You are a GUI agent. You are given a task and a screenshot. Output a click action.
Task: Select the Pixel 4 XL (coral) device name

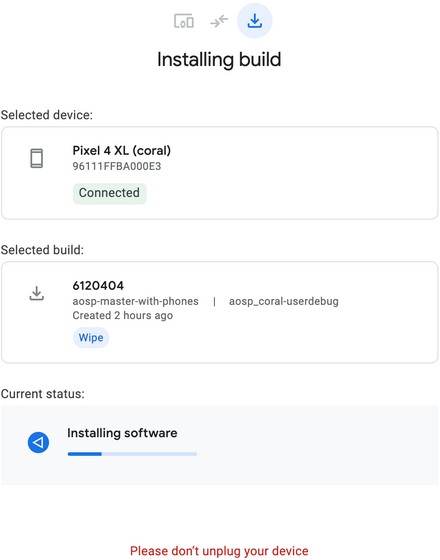pos(121,150)
